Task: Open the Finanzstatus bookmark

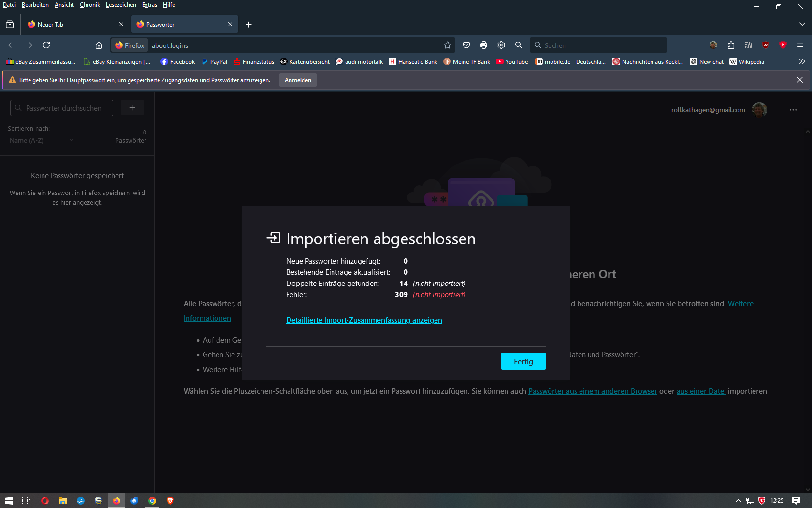Action: [254, 61]
